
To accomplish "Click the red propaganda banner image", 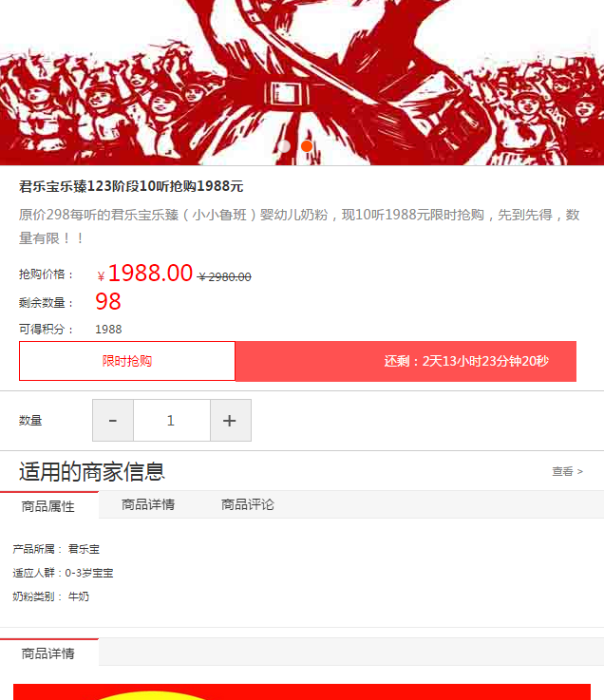I will (302, 83).
